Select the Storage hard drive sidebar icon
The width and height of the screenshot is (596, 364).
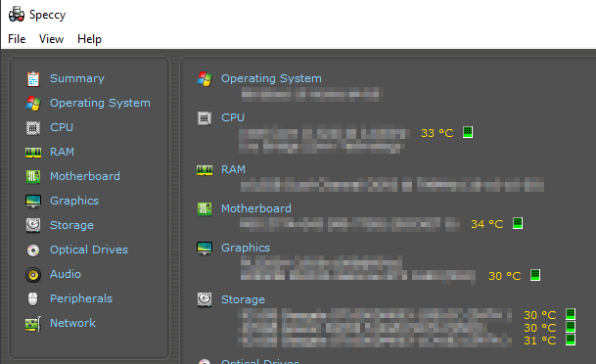click(33, 225)
